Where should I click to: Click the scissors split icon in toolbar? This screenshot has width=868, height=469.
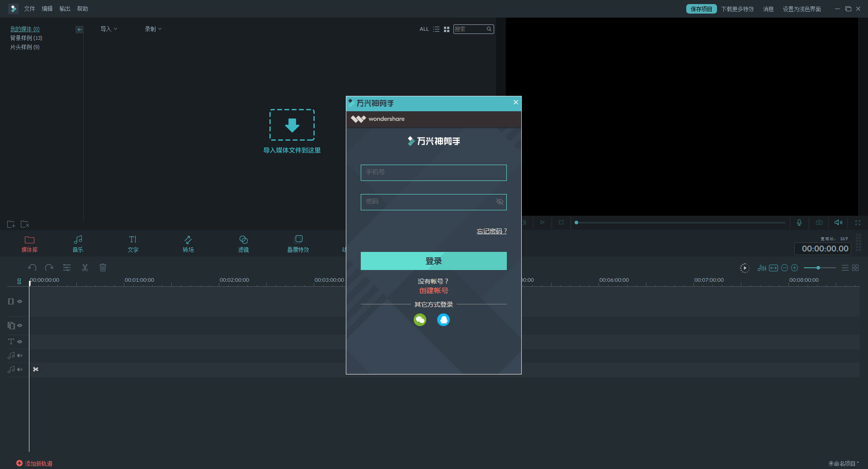[85, 267]
